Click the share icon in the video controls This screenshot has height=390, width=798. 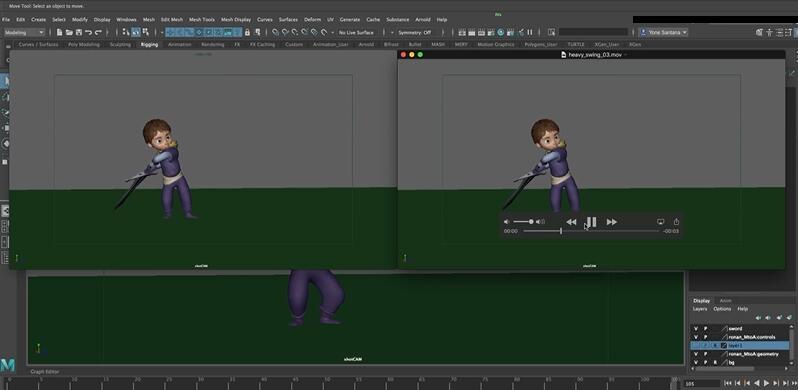[676, 222]
